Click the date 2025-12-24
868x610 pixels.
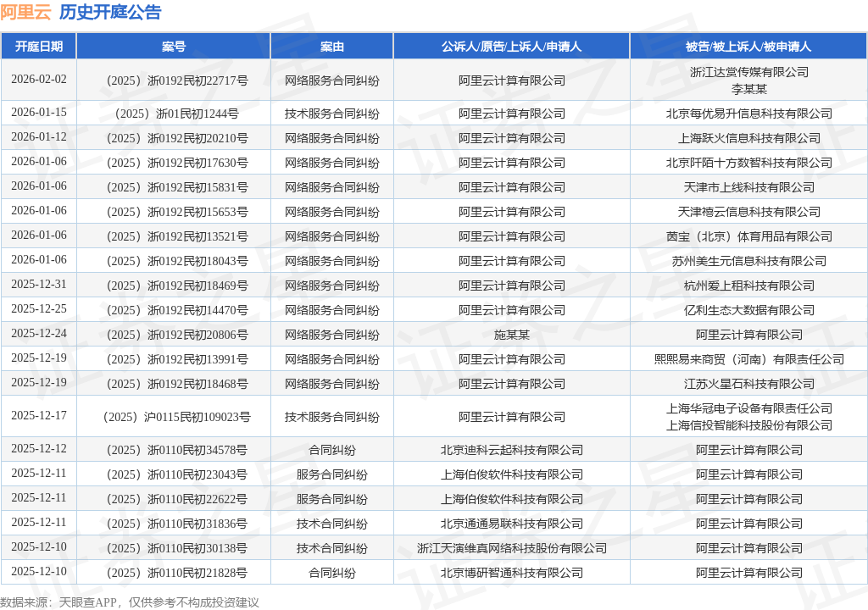tap(39, 333)
